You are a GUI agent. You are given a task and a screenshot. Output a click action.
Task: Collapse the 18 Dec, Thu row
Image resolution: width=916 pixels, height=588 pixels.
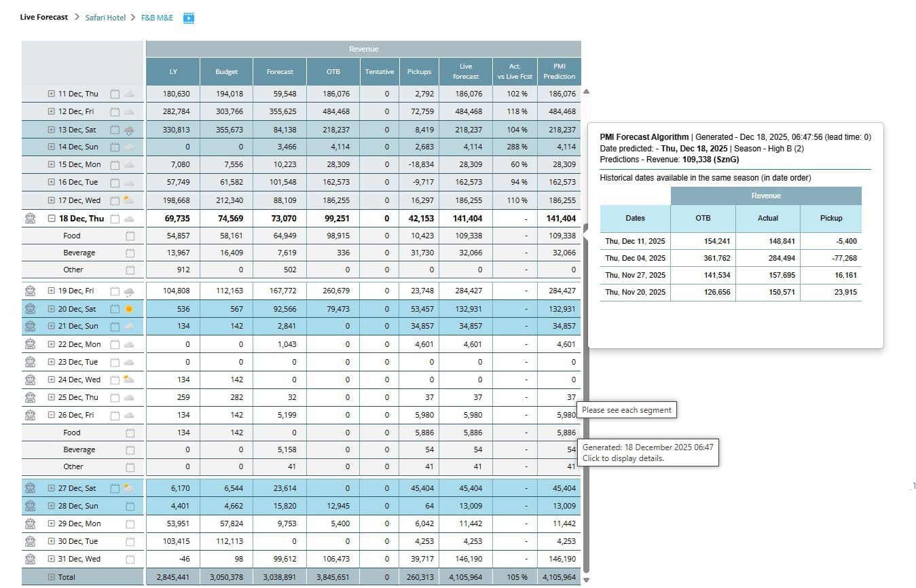click(52, 219)
